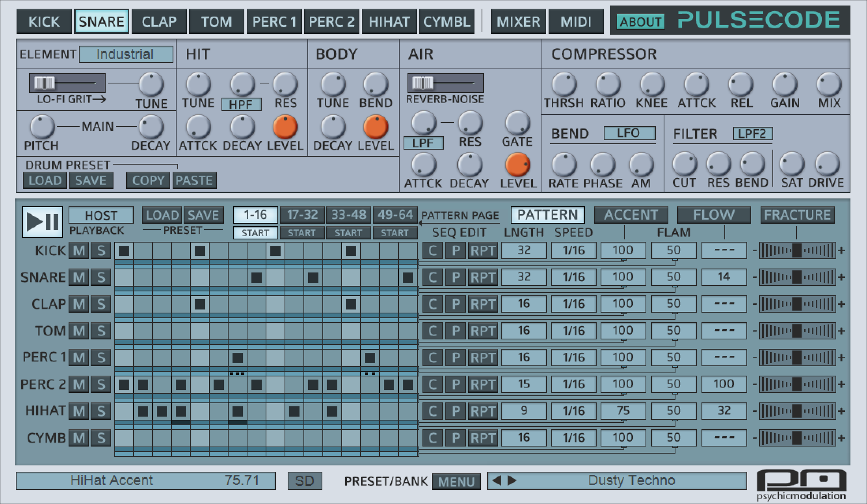Viewport: 867px width, 504px height.
Task: Click the main PITCH knob
Action: (x=42, y=127)
